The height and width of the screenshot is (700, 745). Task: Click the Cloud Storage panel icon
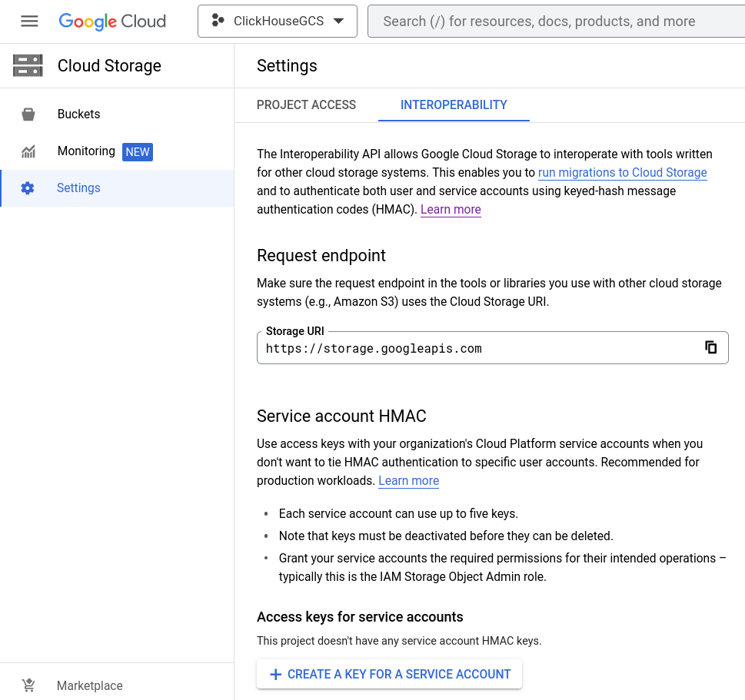(x=28, y=66)
